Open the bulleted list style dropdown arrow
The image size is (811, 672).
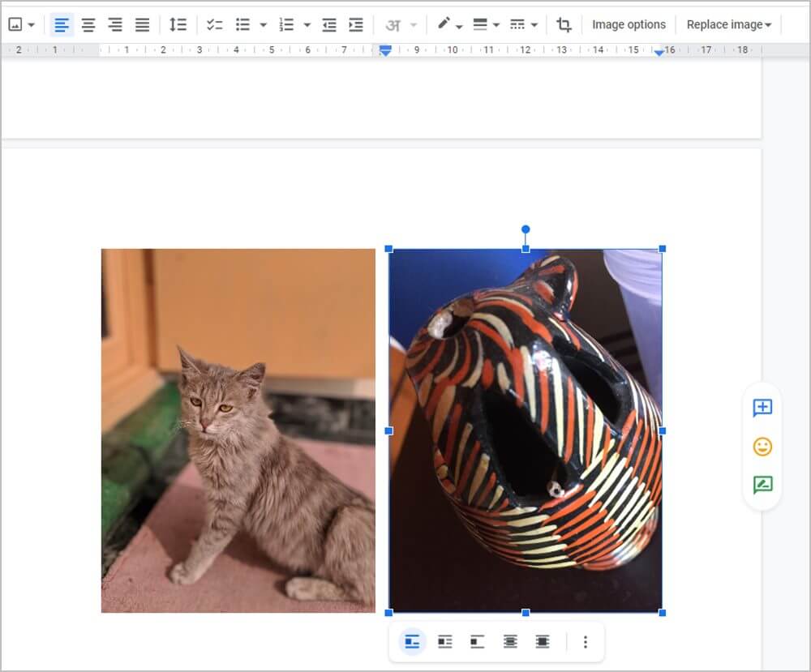point(263,25)
